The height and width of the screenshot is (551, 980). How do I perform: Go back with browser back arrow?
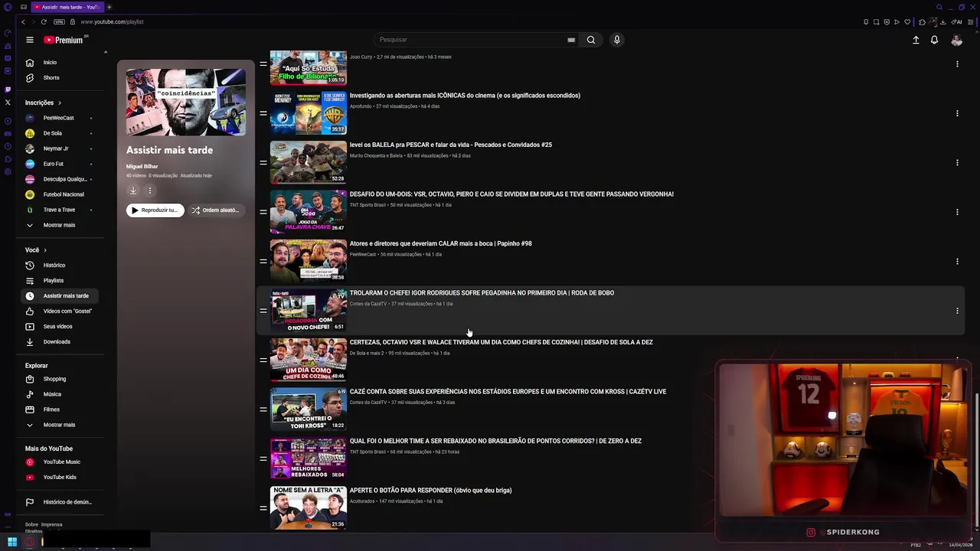(x=23, y=21)
